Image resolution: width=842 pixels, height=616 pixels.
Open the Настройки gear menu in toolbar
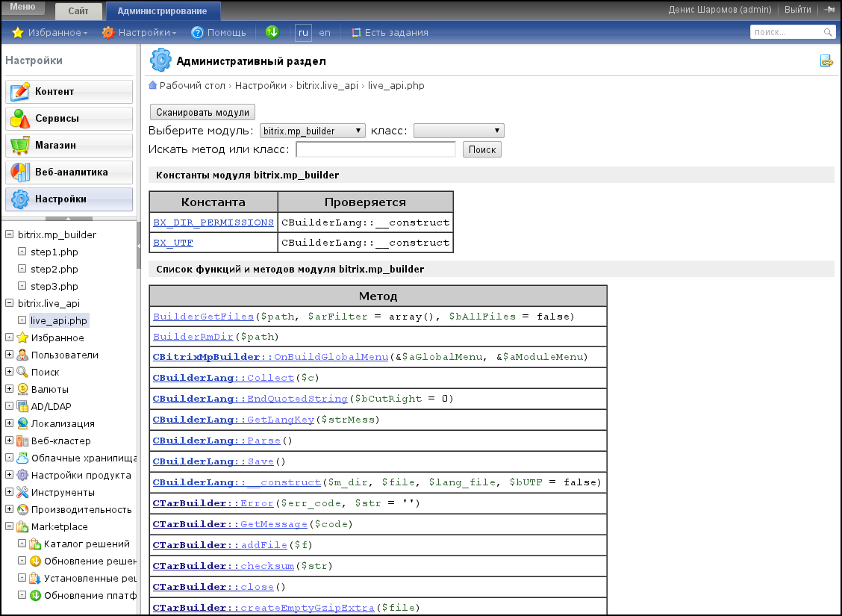139,33
